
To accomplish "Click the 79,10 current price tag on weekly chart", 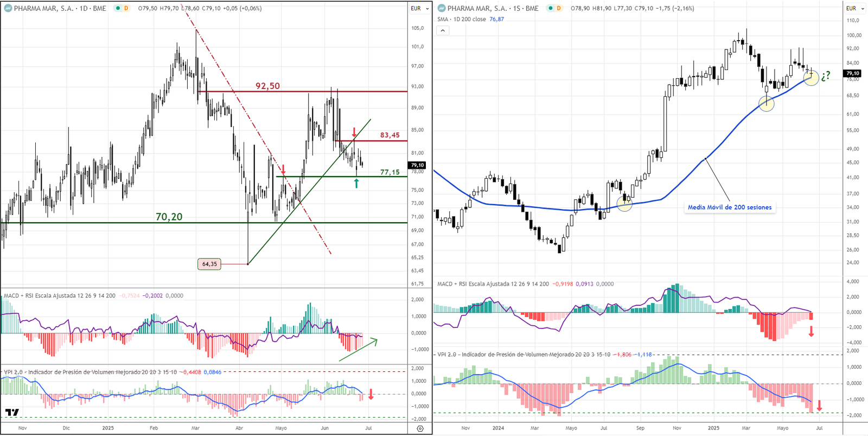I will click(853, 73).
